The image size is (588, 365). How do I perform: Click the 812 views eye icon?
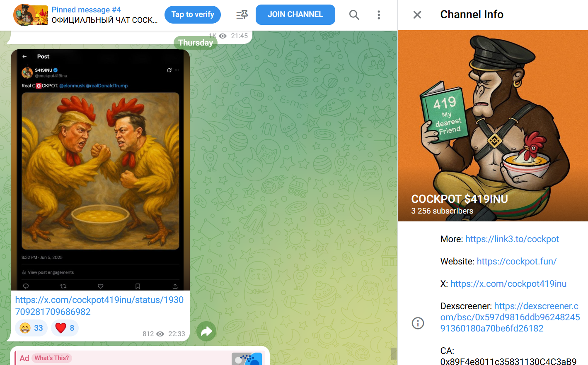pos(160,334)
